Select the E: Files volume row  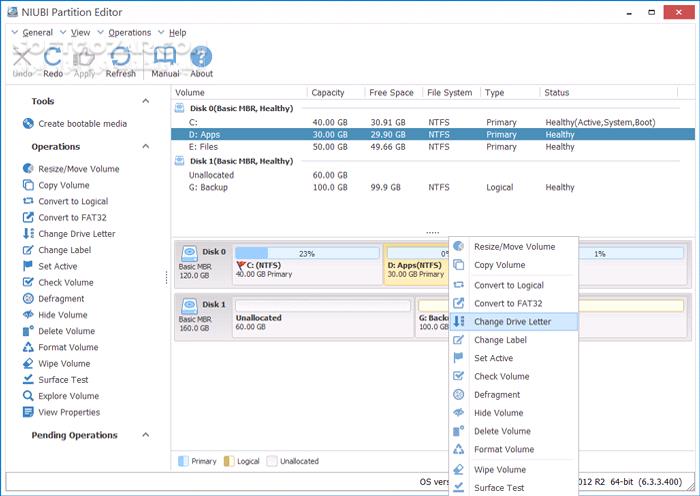(x=433, y=147)
